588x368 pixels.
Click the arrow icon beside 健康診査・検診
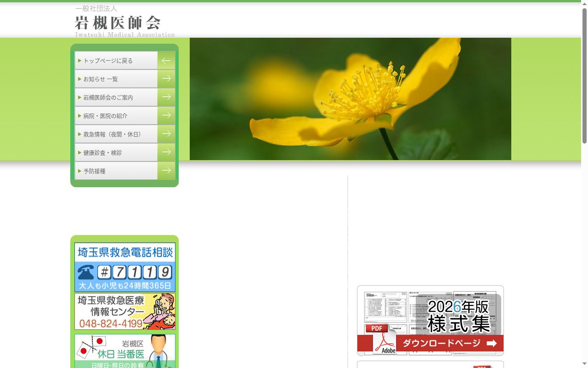(166, 152)
